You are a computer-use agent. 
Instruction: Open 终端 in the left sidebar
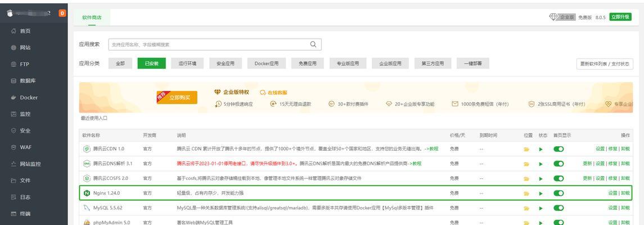point(25,214)
